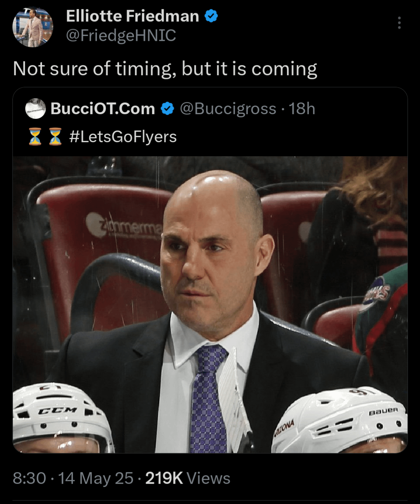420x504 pixels.
Task: Click the Arizona logo helmet in photo
Action: [x=339, y=421]
